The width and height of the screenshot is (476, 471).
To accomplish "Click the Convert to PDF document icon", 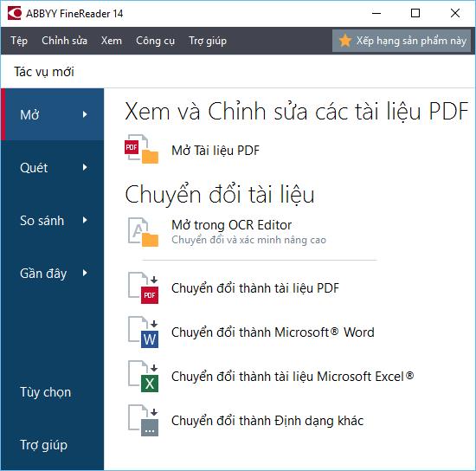I will point(143,288).
